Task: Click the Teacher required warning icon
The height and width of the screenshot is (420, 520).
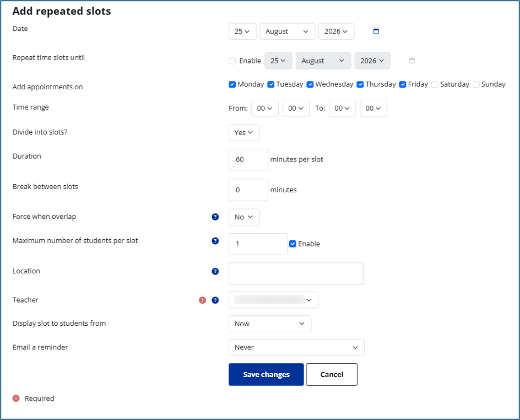Action: pyautogui.click(x=202, y=300)
